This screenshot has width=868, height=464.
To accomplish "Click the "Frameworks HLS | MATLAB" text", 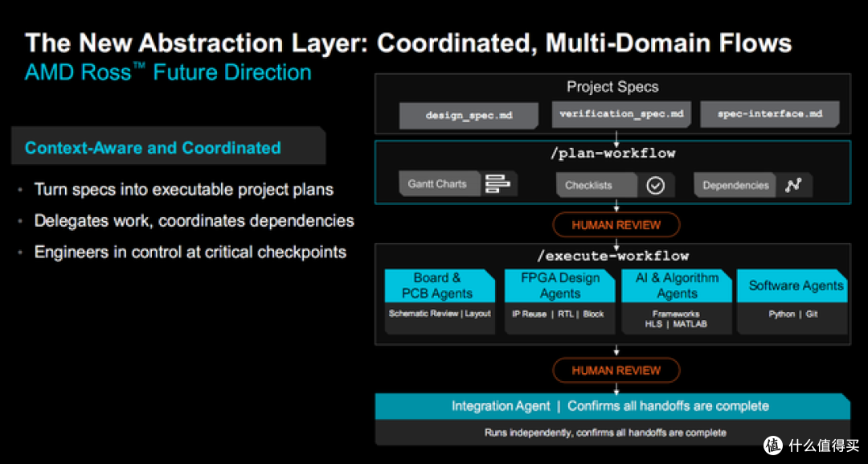I will (x=676, y=319).
